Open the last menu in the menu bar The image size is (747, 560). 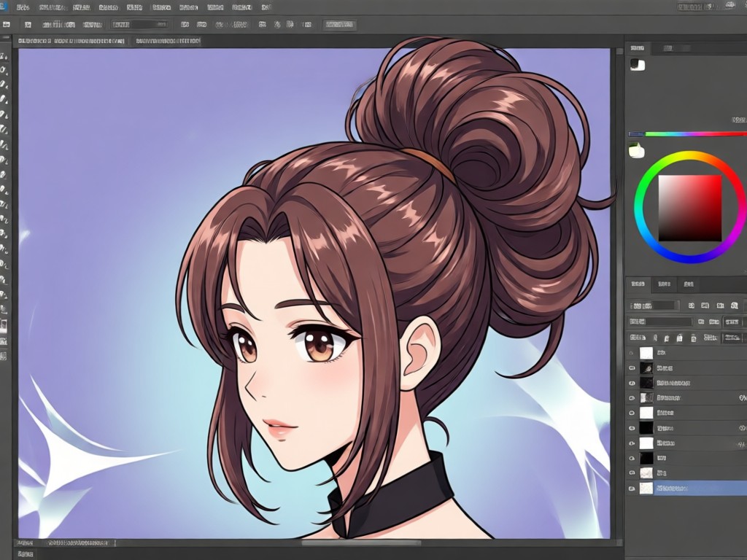pyautogui.click(x=266, y=7)
